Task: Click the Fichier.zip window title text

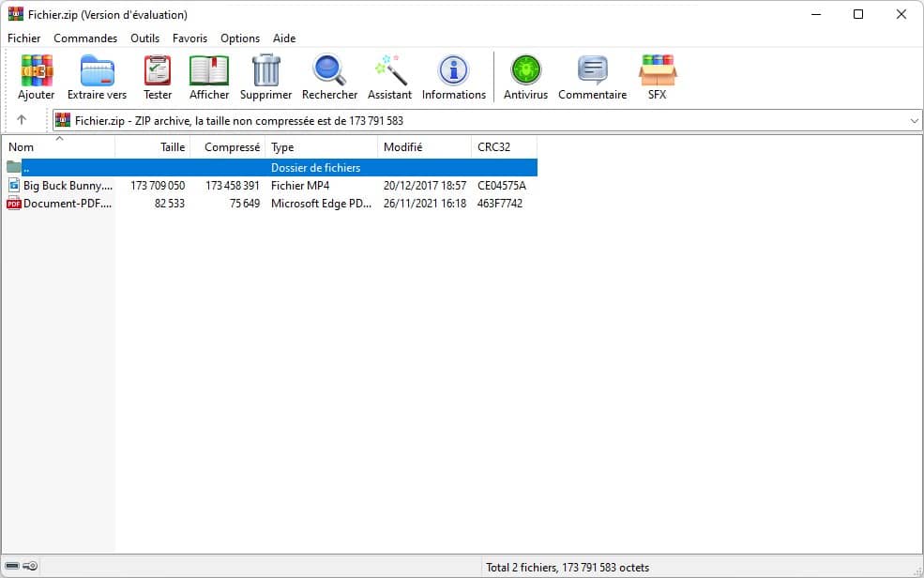Action: [108, 15]
